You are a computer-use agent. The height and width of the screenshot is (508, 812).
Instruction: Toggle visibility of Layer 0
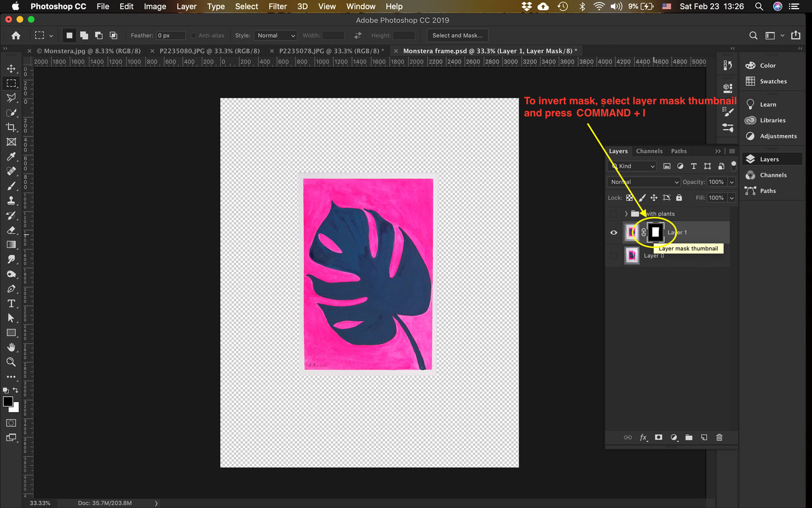613,256
